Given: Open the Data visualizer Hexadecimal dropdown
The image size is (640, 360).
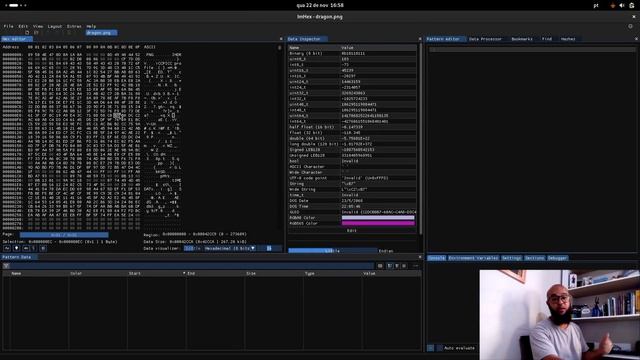Looking at the screenshot, I should [230, 248].
